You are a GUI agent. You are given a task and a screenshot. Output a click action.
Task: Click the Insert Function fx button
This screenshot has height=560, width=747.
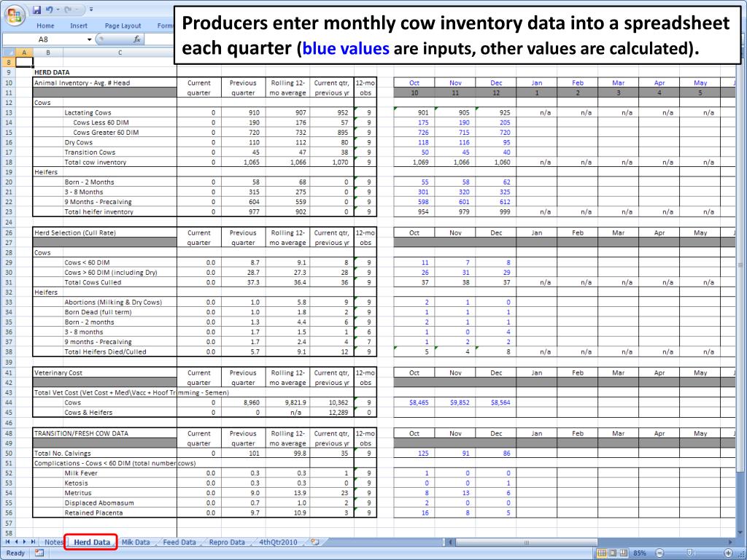click(136, 39)
